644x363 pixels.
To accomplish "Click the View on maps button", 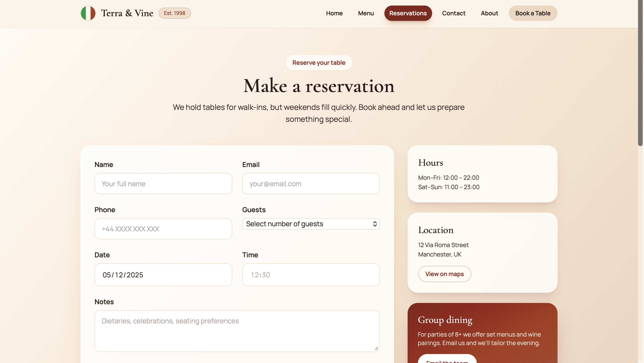I will 444,274.
